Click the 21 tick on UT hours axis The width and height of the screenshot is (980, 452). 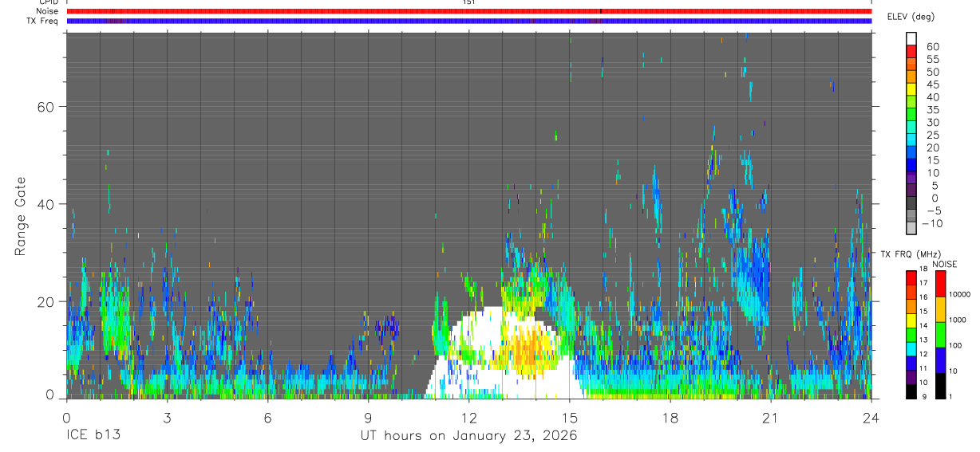(x=771, y=417)
